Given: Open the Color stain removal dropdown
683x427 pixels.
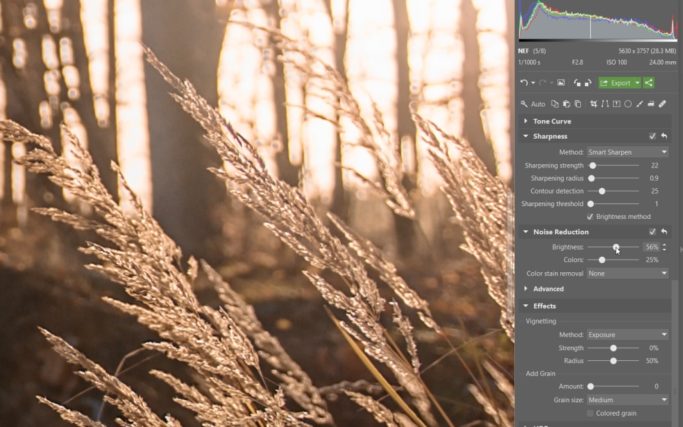Looking at the screenshot, I should (x=628, y=274).
